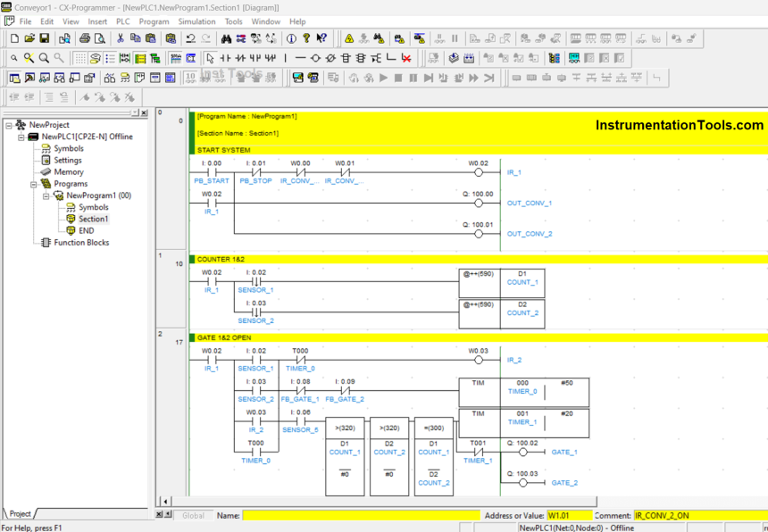Open the Tools menu

tap(234, 21)
